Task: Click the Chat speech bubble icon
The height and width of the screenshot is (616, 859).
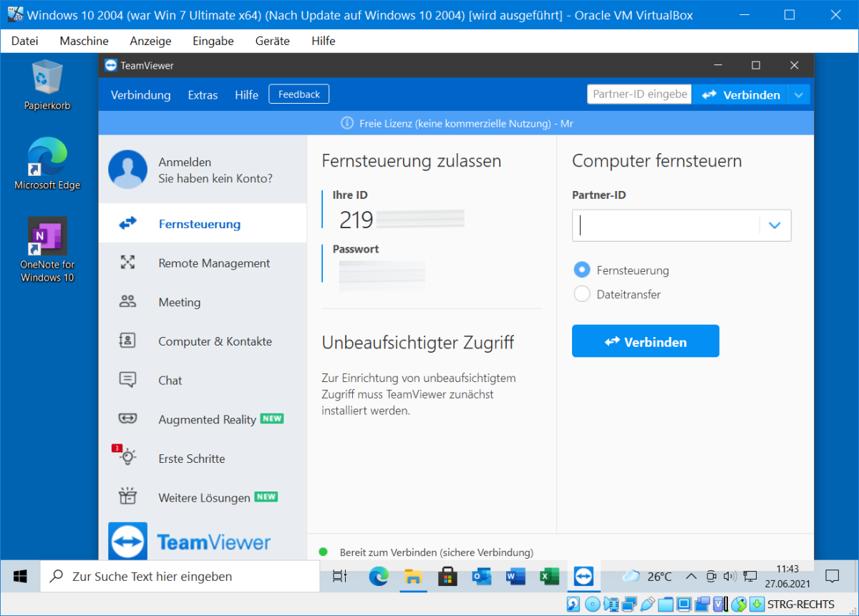Action: click(x=128, y=380)
